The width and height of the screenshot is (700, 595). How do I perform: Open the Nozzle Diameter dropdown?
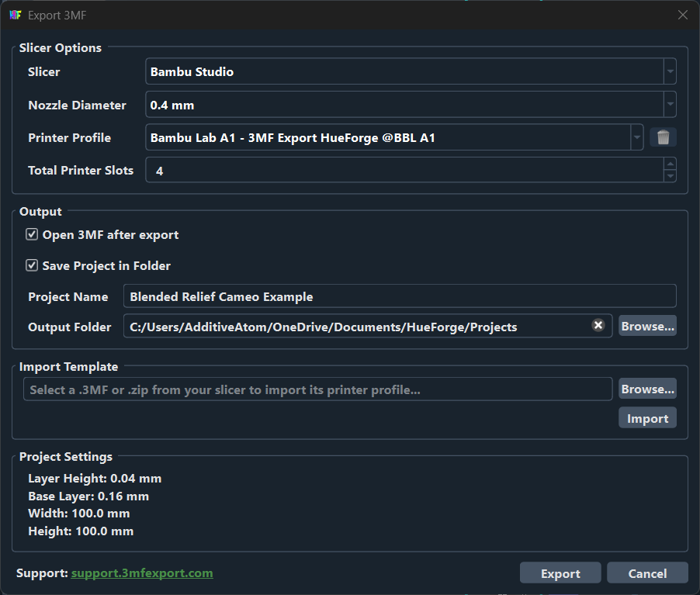[x=411, y=105]
